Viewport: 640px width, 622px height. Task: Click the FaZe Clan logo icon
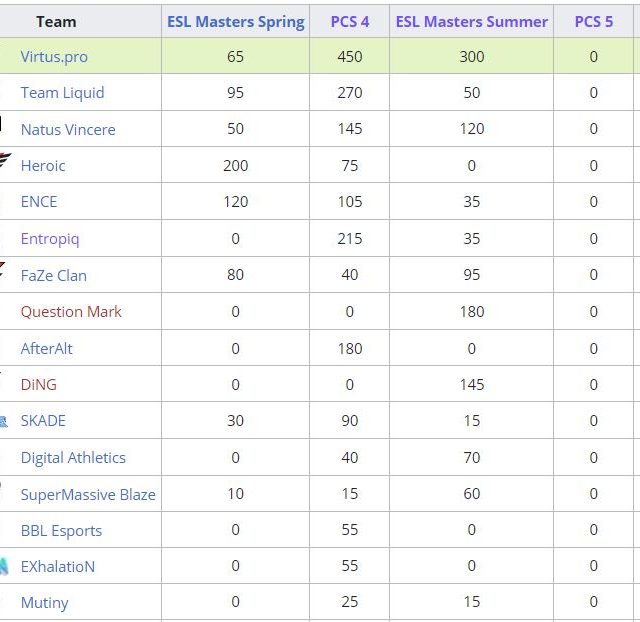click(x=4, y=272)
